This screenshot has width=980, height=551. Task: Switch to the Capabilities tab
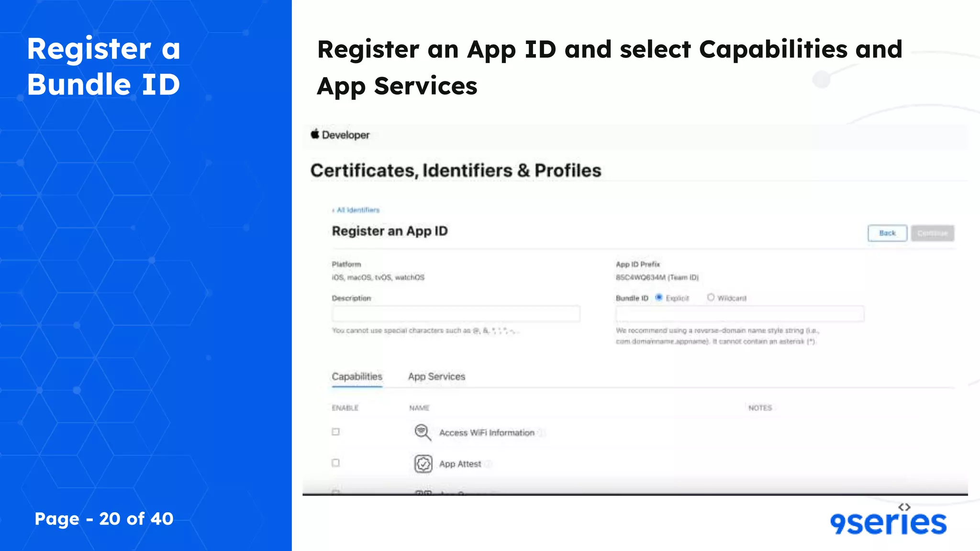click(357, 377)
